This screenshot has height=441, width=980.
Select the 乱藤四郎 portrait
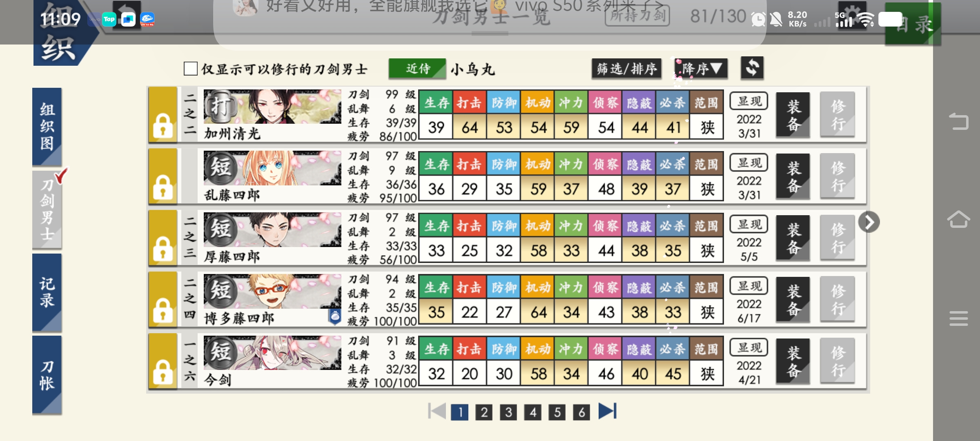coord(272,168)
